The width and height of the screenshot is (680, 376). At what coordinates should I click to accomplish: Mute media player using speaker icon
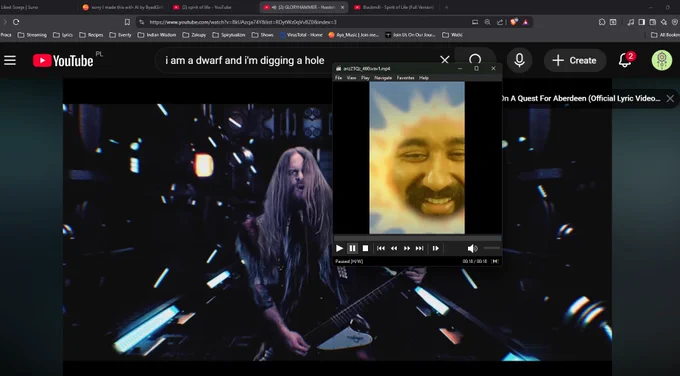[472, 248]
